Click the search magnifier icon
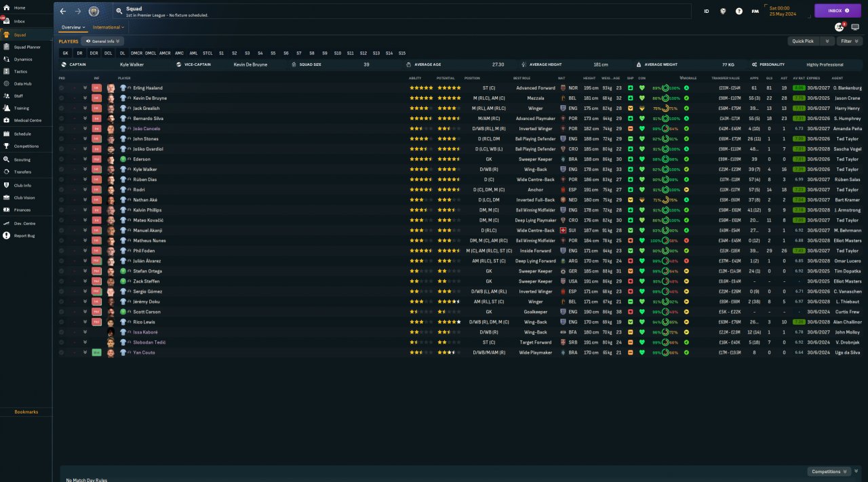This screenshot has width=868, height=482. point(119,12)
